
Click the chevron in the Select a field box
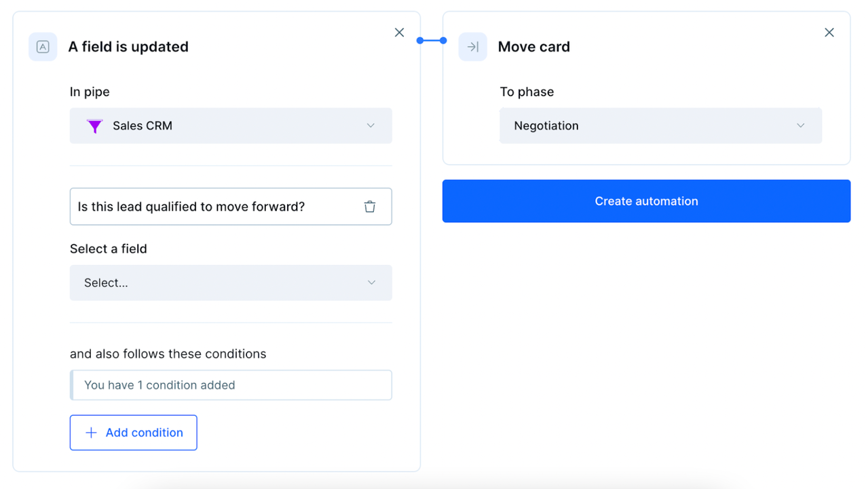[371, 283]
